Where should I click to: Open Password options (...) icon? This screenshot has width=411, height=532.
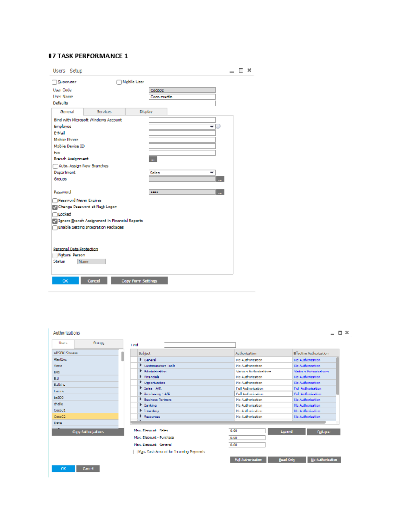(x=221, y=191)
